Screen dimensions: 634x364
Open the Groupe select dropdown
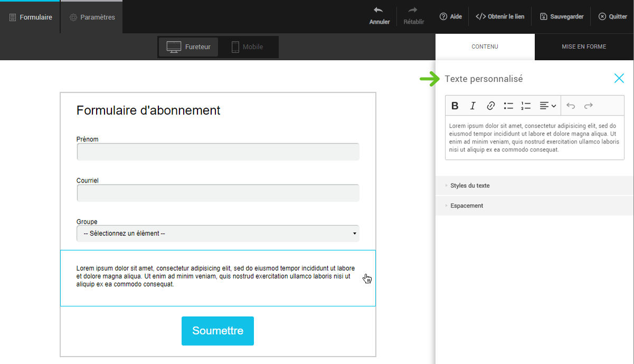coord(217,234)
